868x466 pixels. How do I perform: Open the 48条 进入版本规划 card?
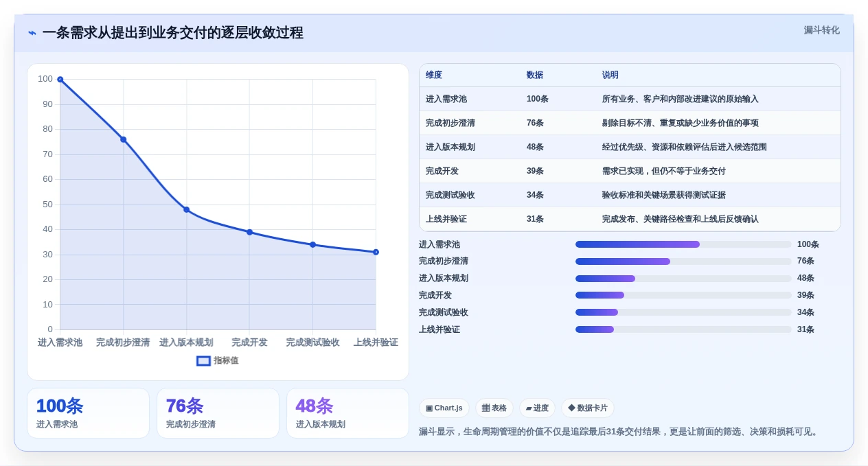347,413
